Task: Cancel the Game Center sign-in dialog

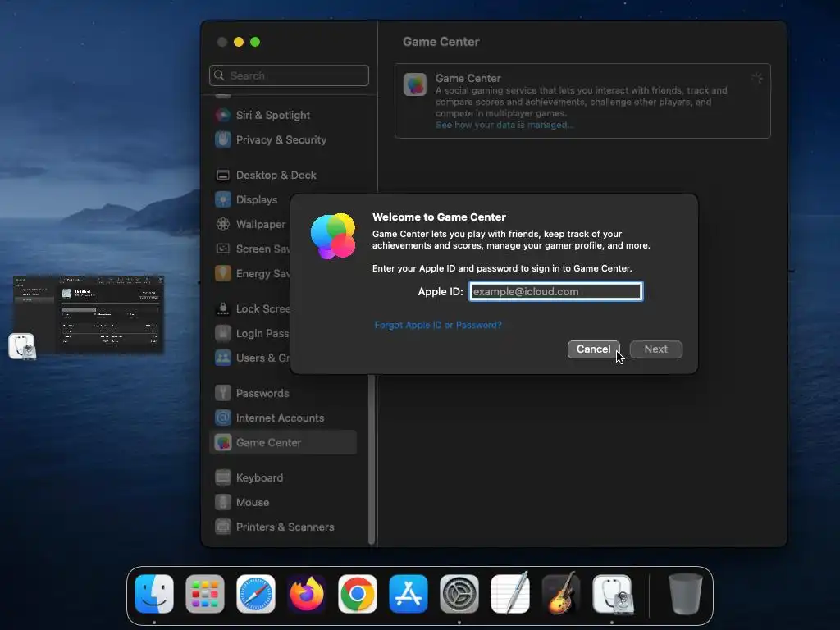Action: [x=594, y=349]
